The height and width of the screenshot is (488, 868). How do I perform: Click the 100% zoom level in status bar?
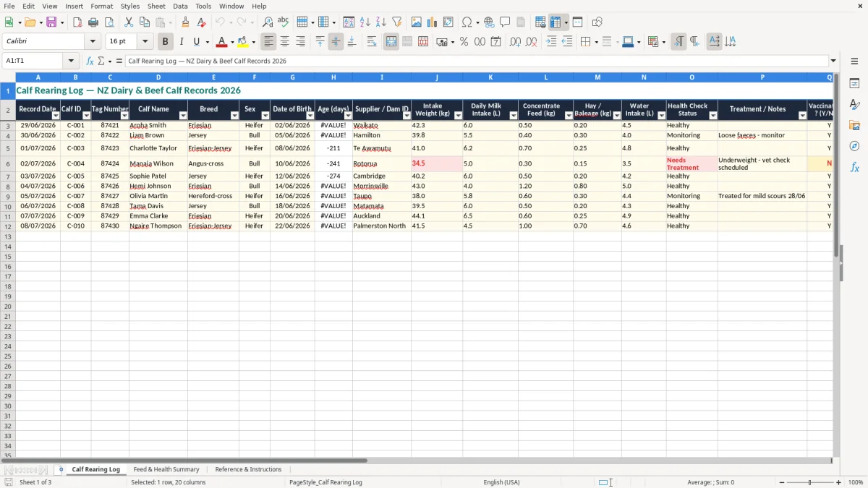pos(856,482)
